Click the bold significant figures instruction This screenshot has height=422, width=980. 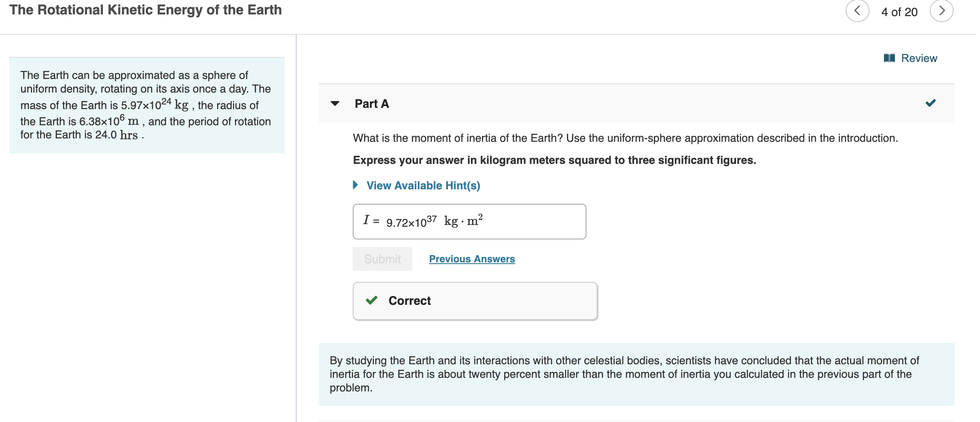point(554,160)
